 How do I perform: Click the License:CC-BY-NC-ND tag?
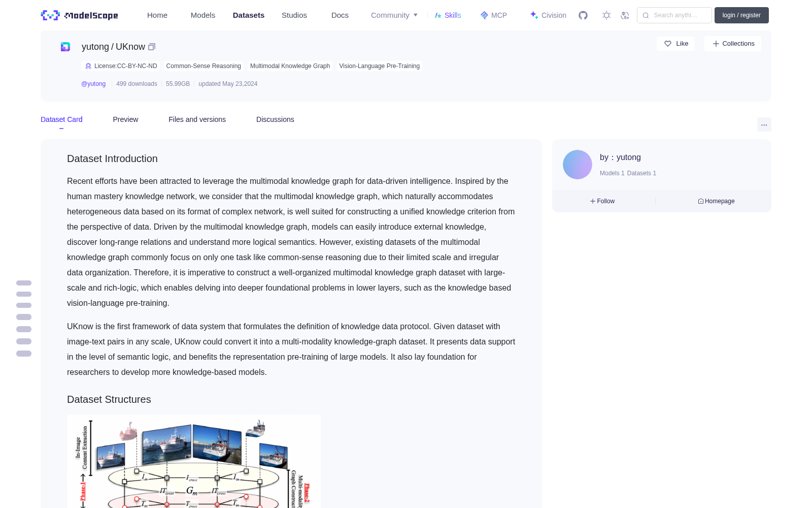tap(121, 66)
